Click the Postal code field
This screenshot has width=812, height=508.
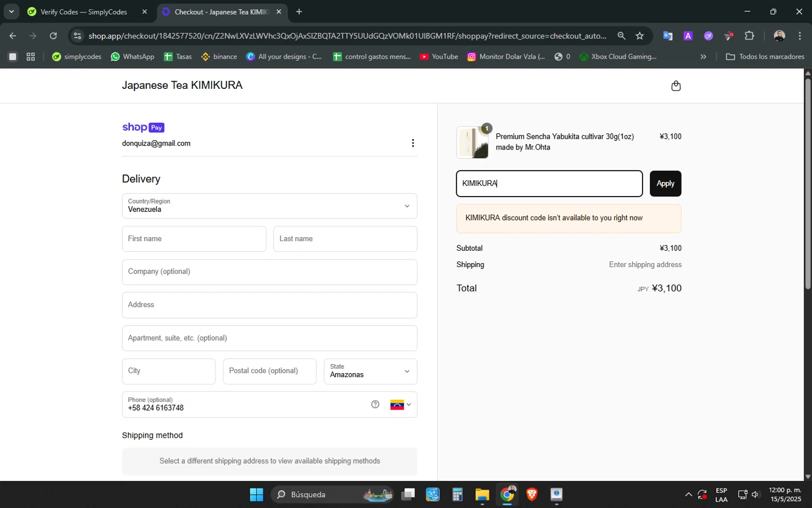pos(270,372)
